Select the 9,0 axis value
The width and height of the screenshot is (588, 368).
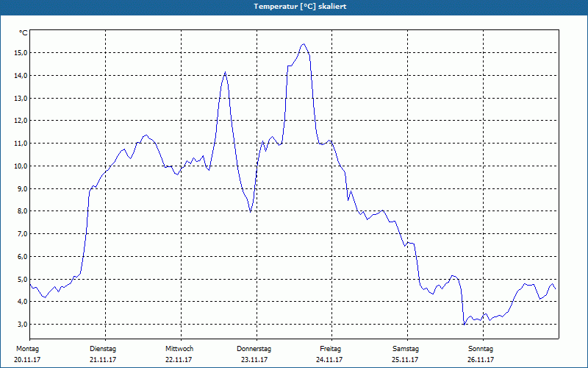click(x=22, y=188)
